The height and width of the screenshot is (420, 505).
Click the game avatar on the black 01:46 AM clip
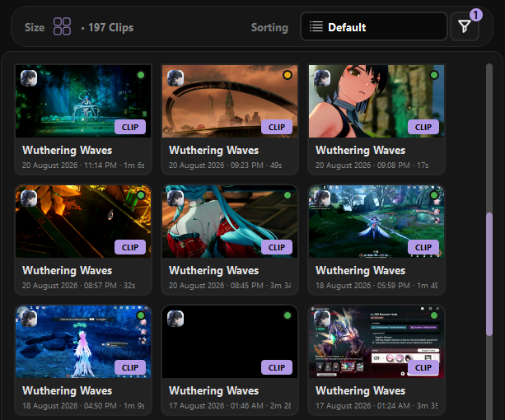click(175, 319)
